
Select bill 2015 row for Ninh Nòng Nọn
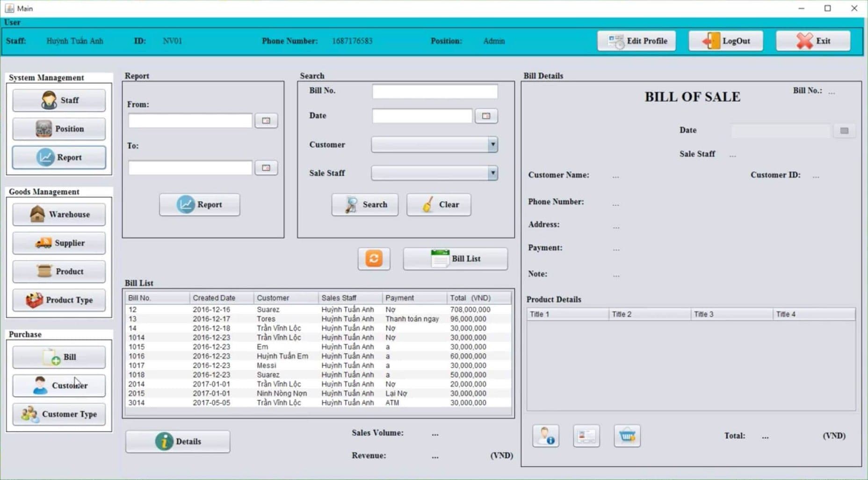click(281, 393)
